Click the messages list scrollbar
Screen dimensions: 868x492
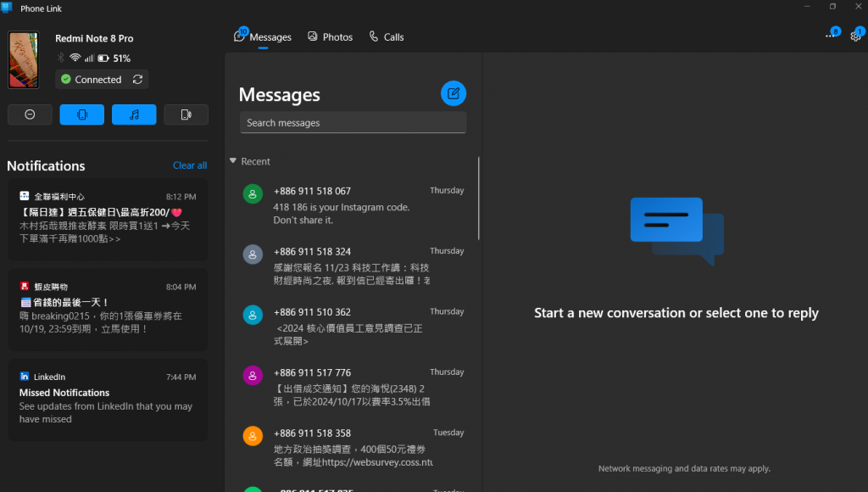coord(478,198)
